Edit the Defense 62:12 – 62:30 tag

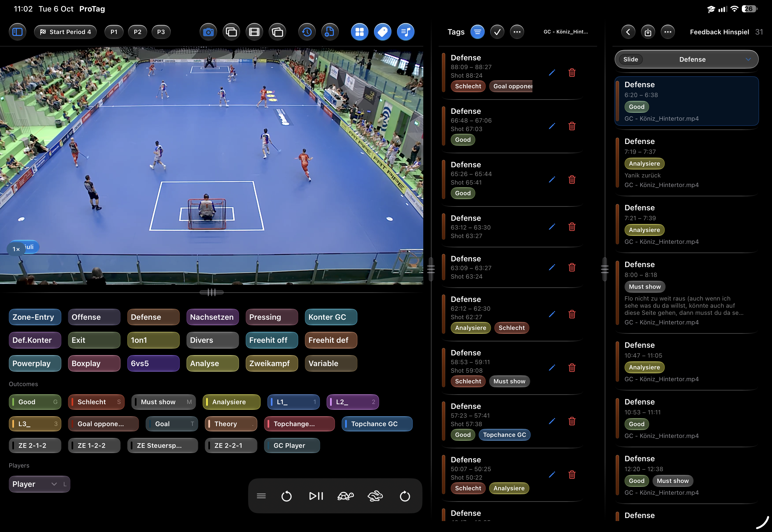click(552, 314)
